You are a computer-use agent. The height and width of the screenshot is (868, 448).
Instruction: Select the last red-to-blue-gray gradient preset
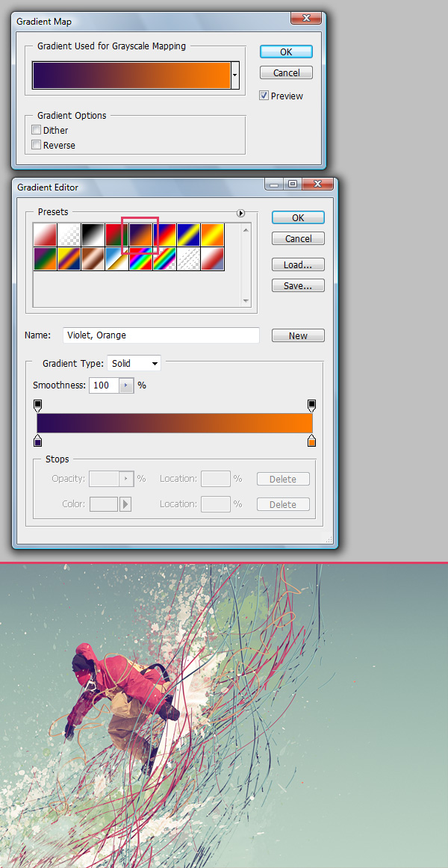point(212,258)
